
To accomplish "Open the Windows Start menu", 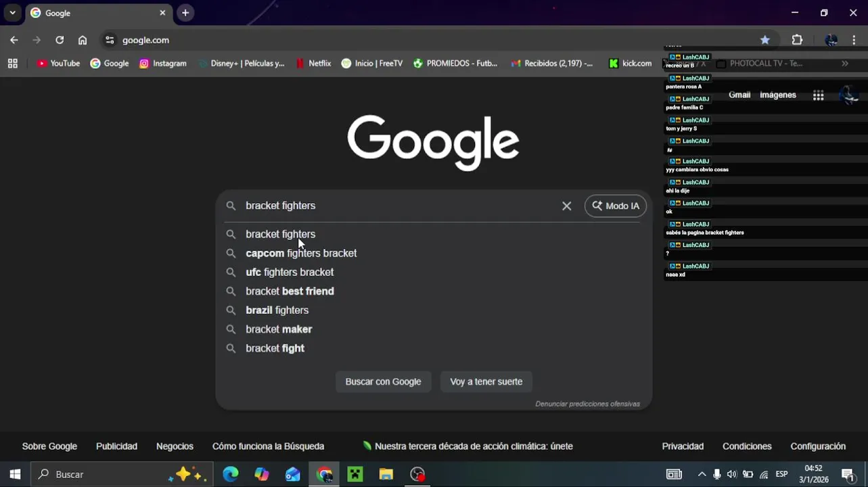I will coord(15,474).
